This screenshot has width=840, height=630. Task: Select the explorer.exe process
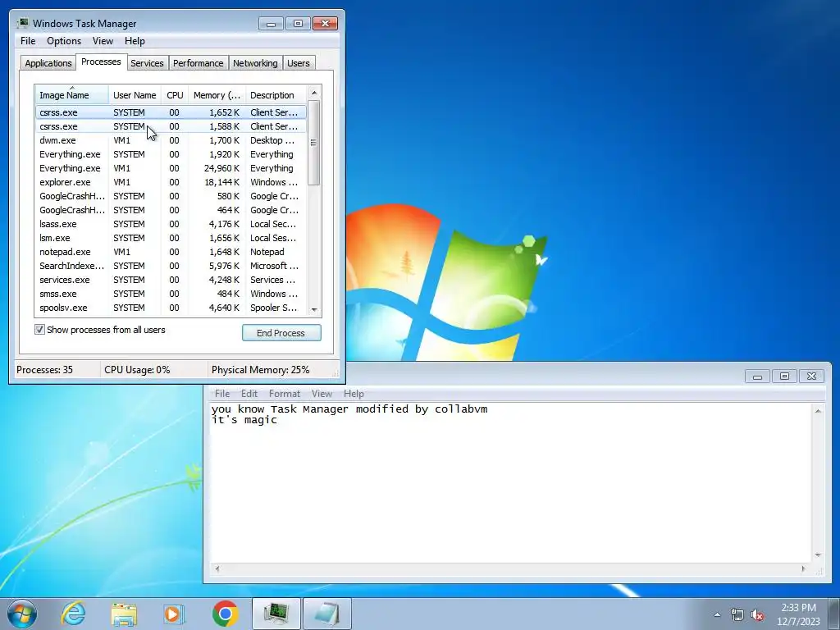click(171, 182)
